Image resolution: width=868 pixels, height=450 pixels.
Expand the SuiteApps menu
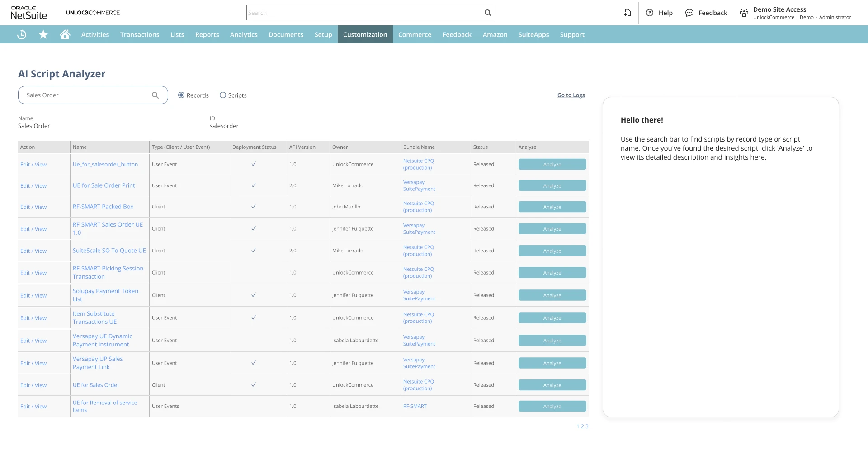(533, 35)
